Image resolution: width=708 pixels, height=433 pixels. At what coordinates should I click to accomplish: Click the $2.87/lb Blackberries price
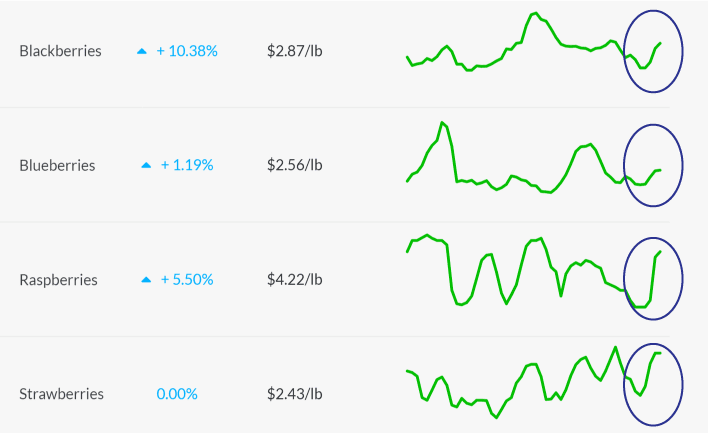(295, 51)
